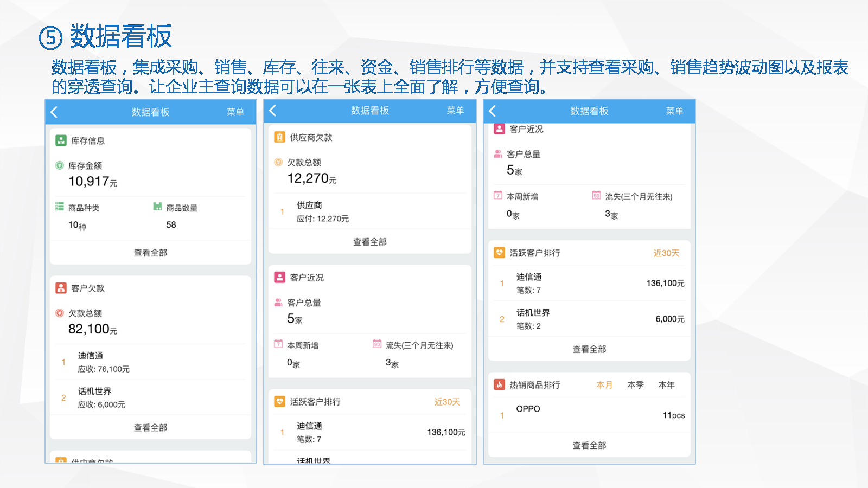Image resolution: width=868 pixels, height=488 pixels.
Task: Click the 热销商品排行 flame icon
Action: click(x=499, y=384)
